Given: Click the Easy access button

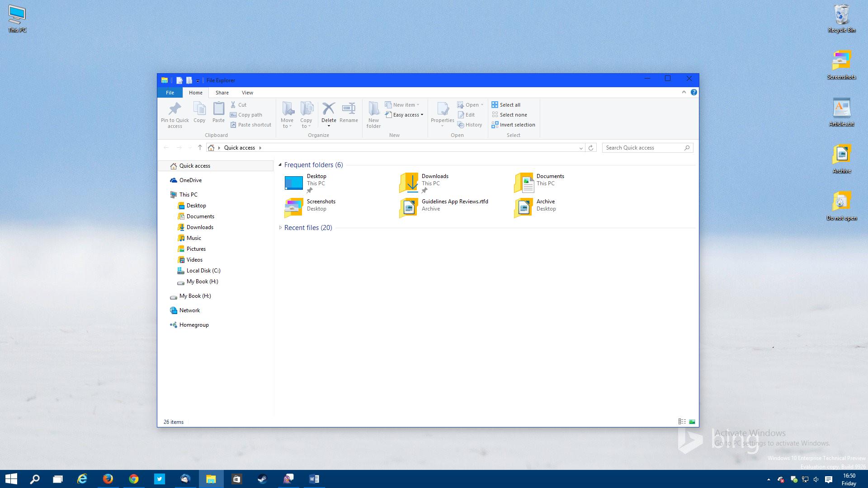Looking at the screenshot, I should click(405, 115).
